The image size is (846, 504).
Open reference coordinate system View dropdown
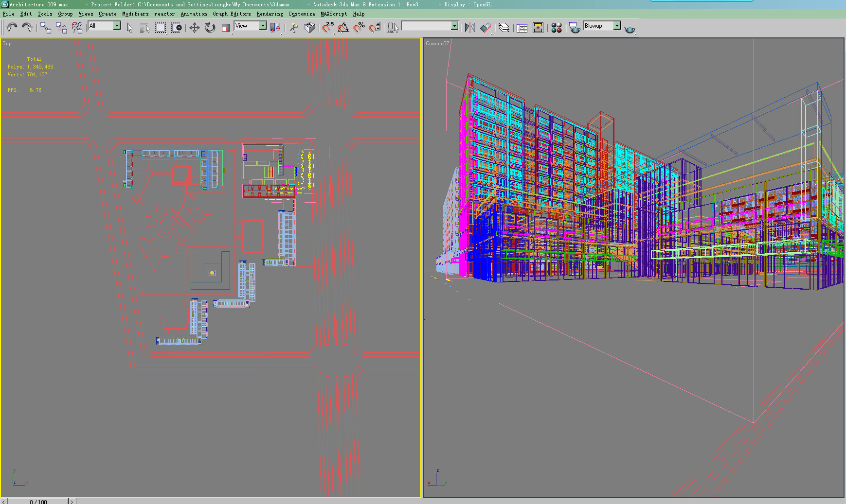click(250, 26)
